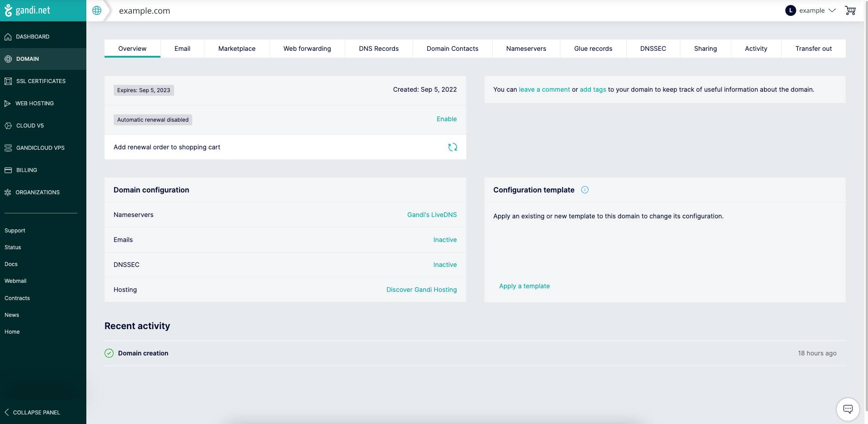Image resolution: width=868 pixels, height=424 pixels.
Task: Click the Automatic renewal disabled badge
Action: click(153, 120)
